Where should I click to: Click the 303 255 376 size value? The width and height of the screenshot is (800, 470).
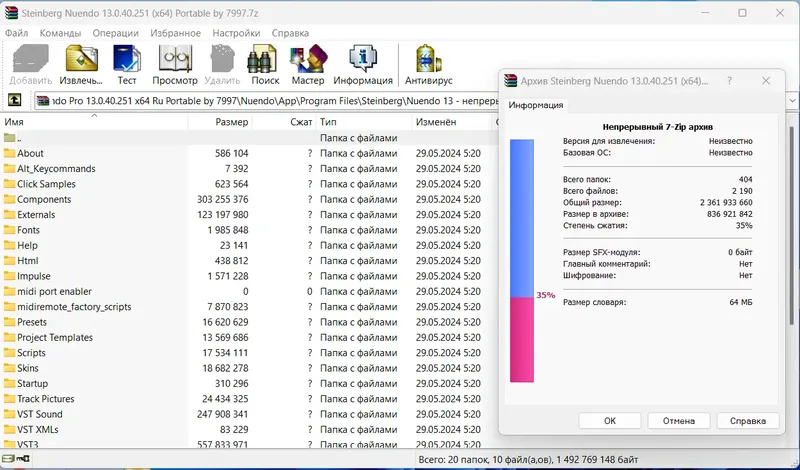[x=222, y=199]
